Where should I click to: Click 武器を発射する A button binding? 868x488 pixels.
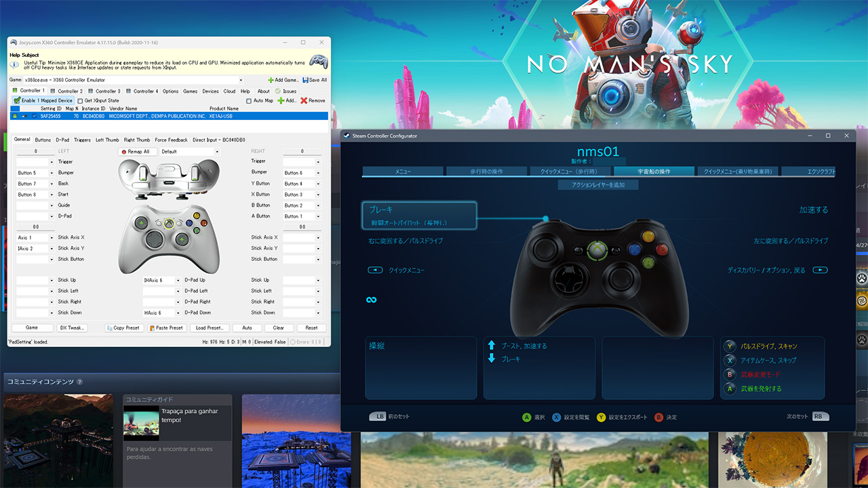click(761, 389)
